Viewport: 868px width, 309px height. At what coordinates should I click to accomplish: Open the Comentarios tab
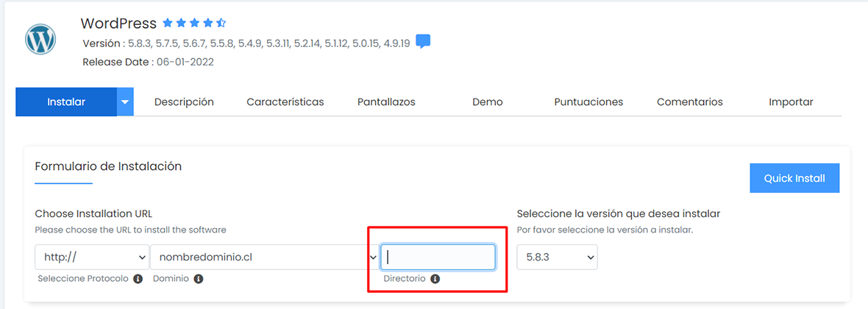690,102
